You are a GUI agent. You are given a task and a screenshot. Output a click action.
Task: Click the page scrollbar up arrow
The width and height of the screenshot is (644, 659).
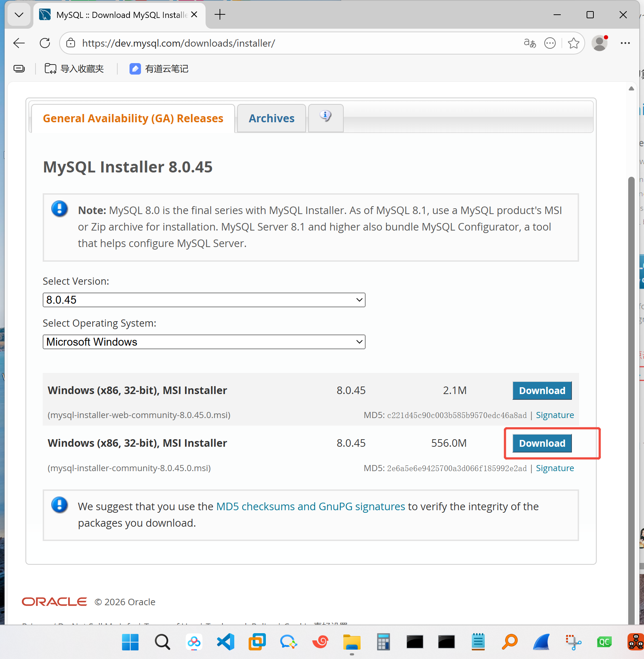(x=631, y=89)
